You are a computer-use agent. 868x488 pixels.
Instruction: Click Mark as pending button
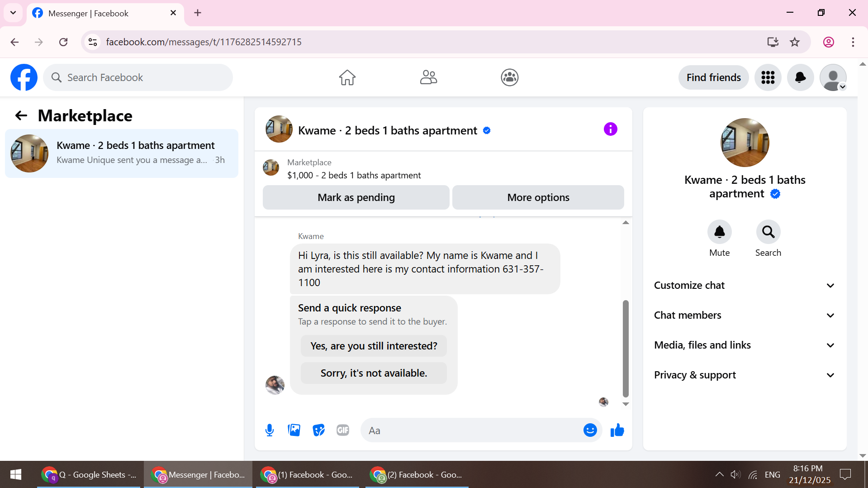coord(356,197)
